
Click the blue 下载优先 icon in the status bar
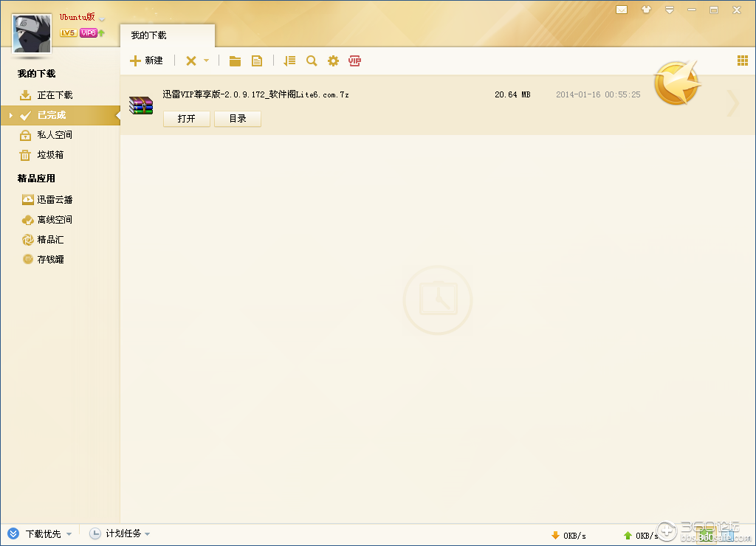13,533
